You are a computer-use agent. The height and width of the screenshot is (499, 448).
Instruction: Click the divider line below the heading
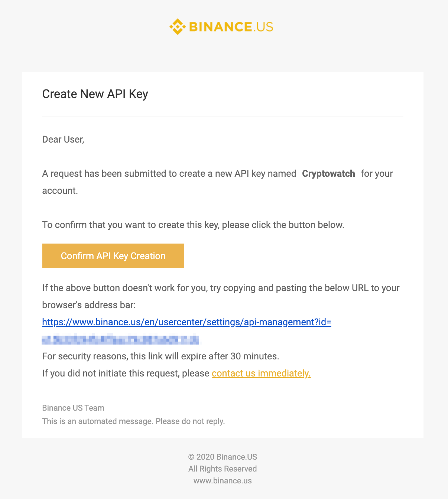223,117
